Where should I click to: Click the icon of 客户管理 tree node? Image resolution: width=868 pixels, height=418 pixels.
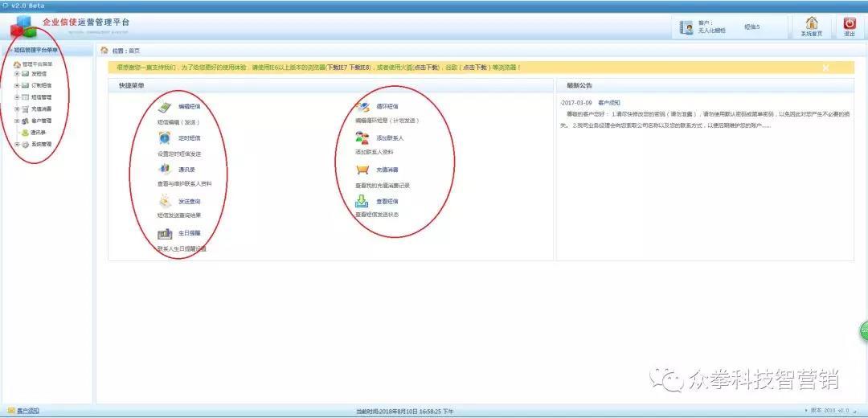(x=26, y=121)
